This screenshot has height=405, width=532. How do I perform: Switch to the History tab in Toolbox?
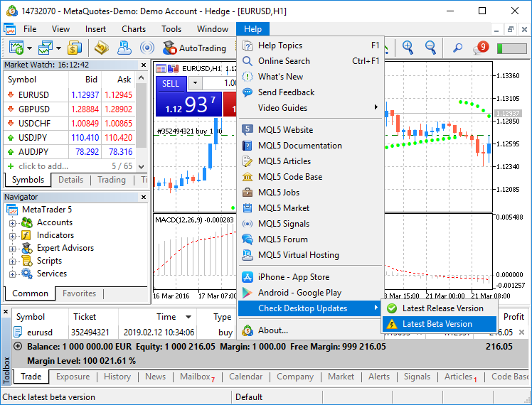pyautogui.click(x=117, y=377)
